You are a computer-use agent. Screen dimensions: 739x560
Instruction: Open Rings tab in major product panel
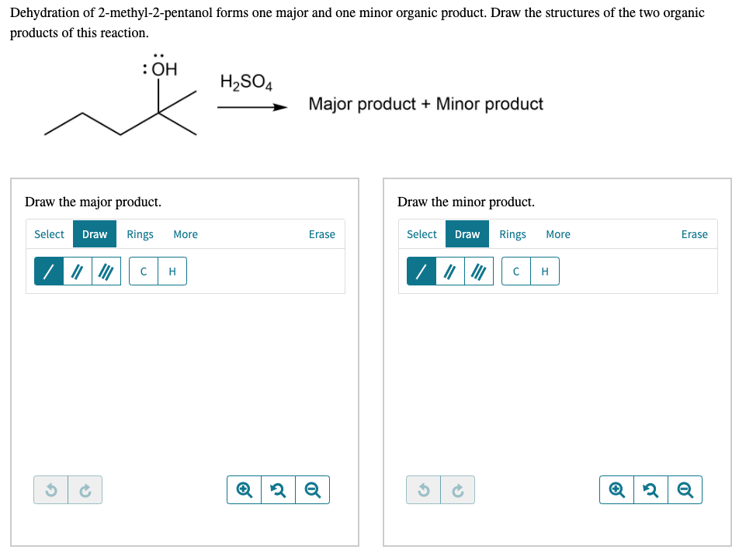(141, 234)
